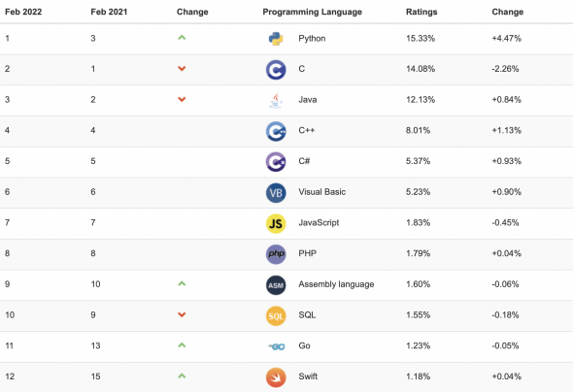Click the -0.45% change value

505,222
